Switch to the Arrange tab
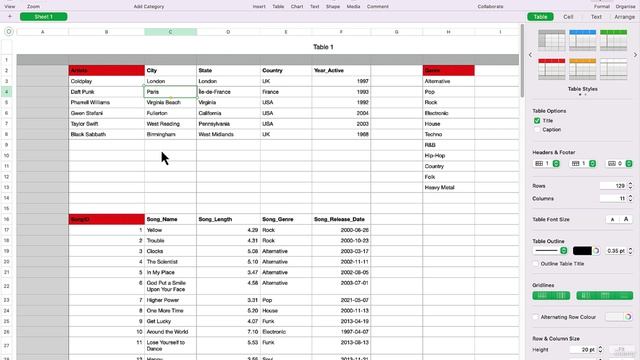 click(x=624, y=17)
